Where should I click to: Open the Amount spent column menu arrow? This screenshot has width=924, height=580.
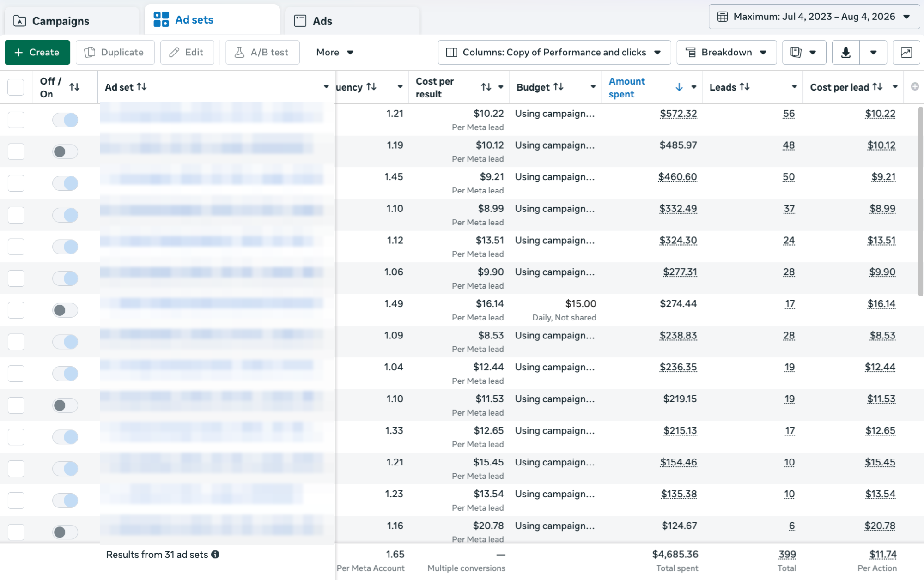tap(693, 87)
